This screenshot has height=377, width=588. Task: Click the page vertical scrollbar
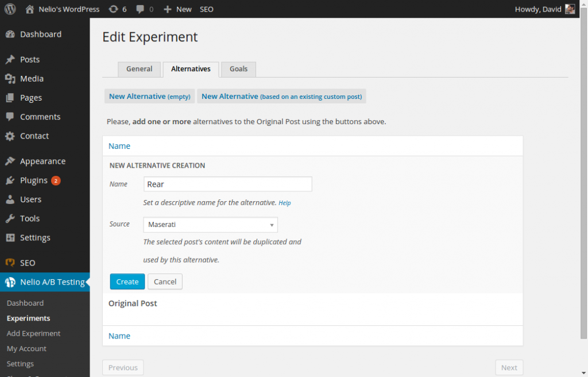coord(584,172)
